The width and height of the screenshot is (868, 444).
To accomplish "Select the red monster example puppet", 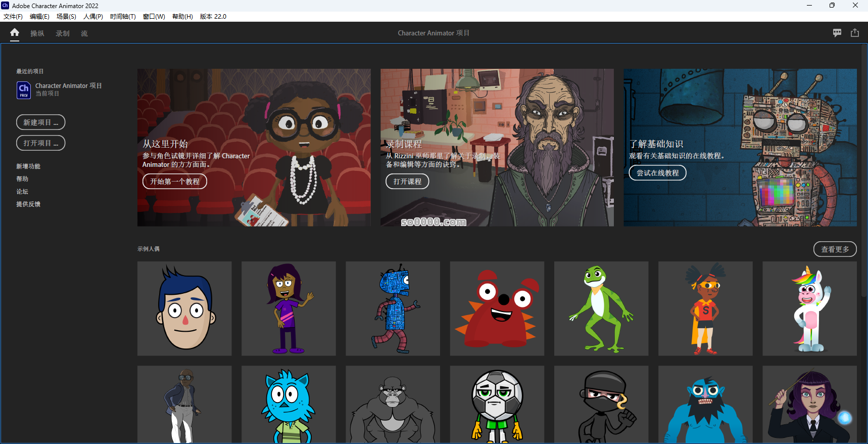I will click(497, 308).
